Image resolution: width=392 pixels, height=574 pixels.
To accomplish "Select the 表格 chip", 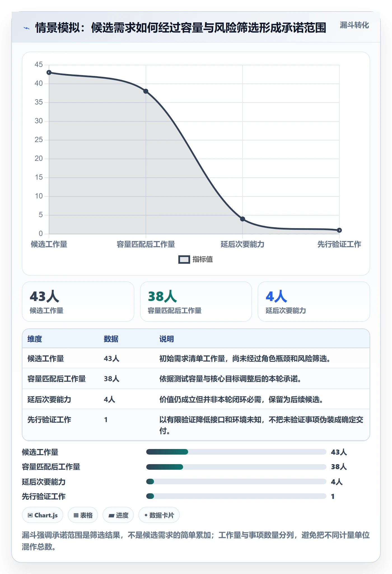I will point(83,515).
